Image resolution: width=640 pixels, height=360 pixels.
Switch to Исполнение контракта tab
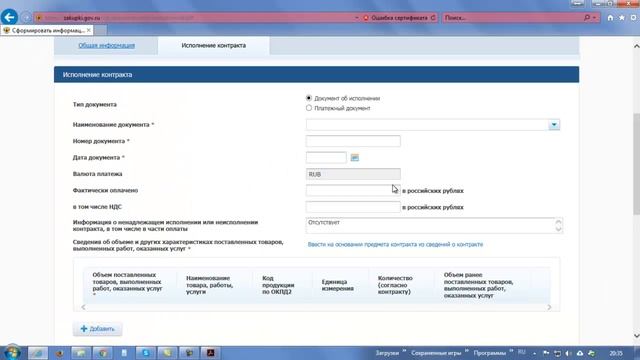[x=213, y=45]
